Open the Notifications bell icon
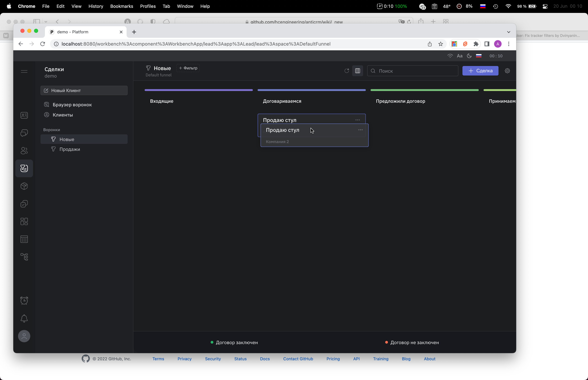Viewport: 588px width, 380px height. pos(24,318)
